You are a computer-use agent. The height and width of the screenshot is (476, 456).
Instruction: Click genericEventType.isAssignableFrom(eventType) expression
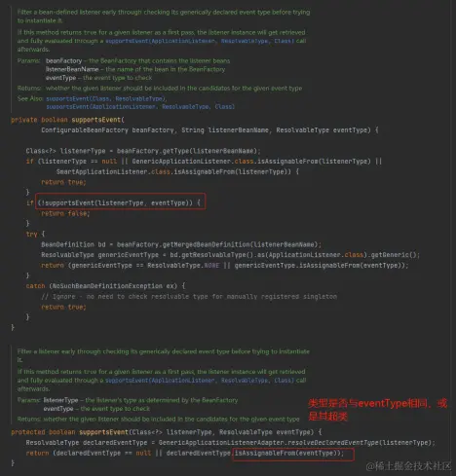[x=320, y=266]
